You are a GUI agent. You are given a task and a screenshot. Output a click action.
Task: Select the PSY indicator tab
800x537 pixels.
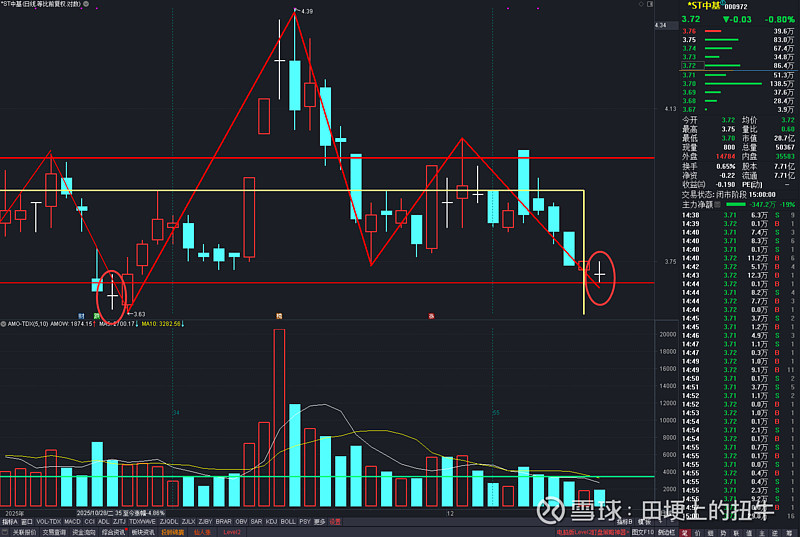tap(305, 522)
